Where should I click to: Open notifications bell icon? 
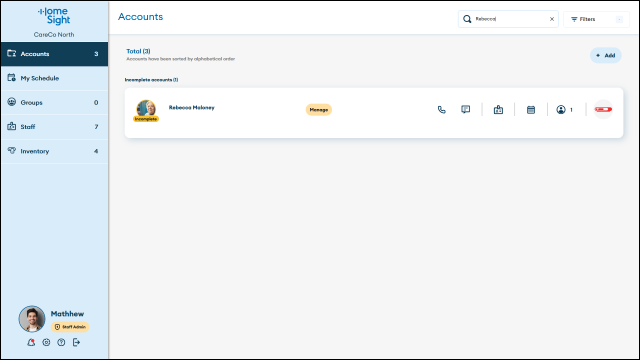point(31,342)
